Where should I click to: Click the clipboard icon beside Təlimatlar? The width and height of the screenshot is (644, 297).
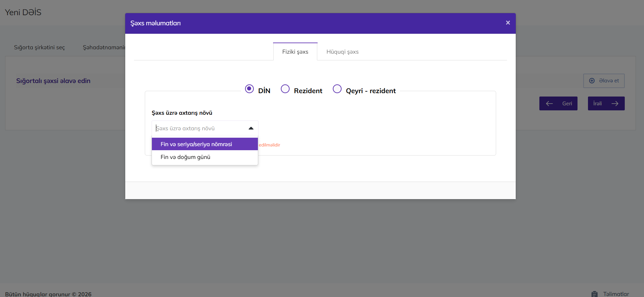pos(594,294)
